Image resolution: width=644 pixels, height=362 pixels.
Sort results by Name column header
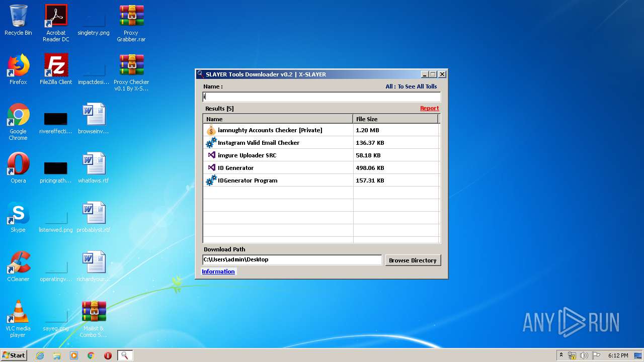(278, 119)
